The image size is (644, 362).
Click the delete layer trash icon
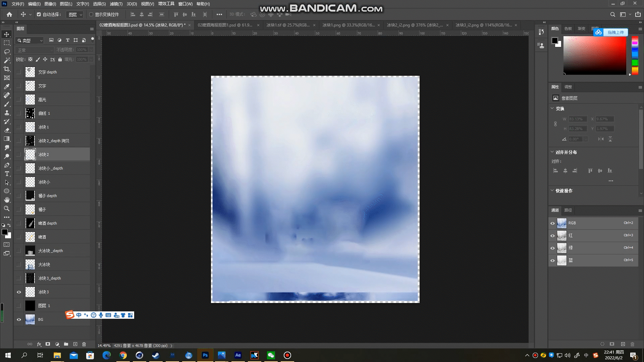pyautogui.click(x=84, y=344)
